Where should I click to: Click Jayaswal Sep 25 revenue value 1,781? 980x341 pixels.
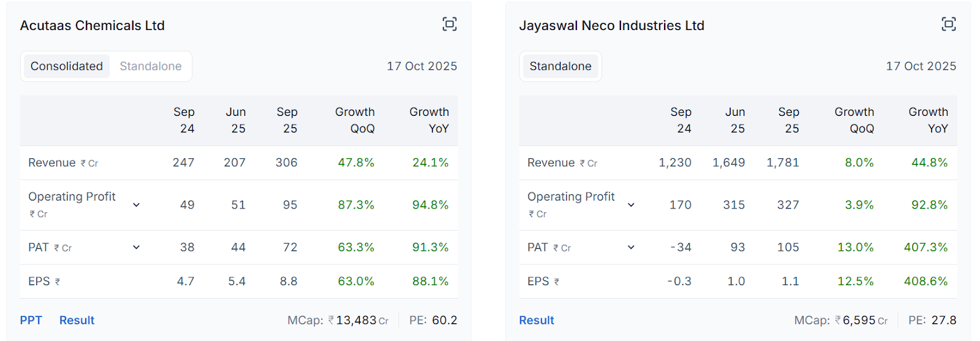[x=783, y=163]
